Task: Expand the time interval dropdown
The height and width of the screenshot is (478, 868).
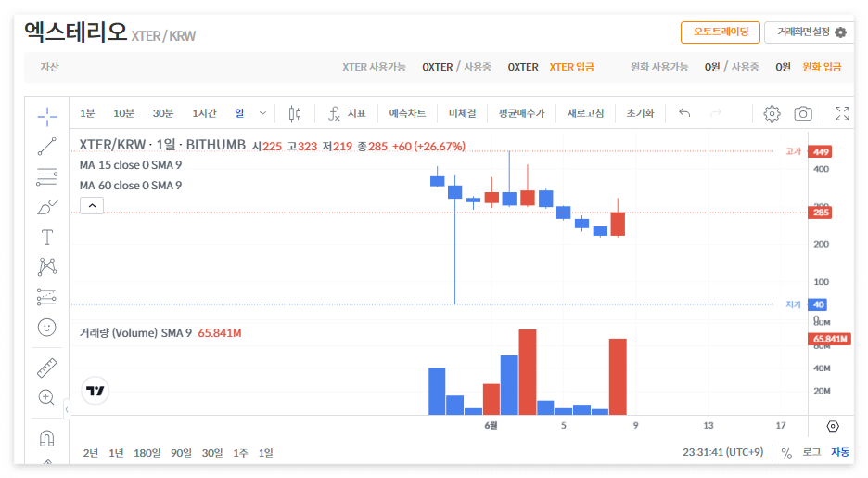Action: (x=262, y=113)
